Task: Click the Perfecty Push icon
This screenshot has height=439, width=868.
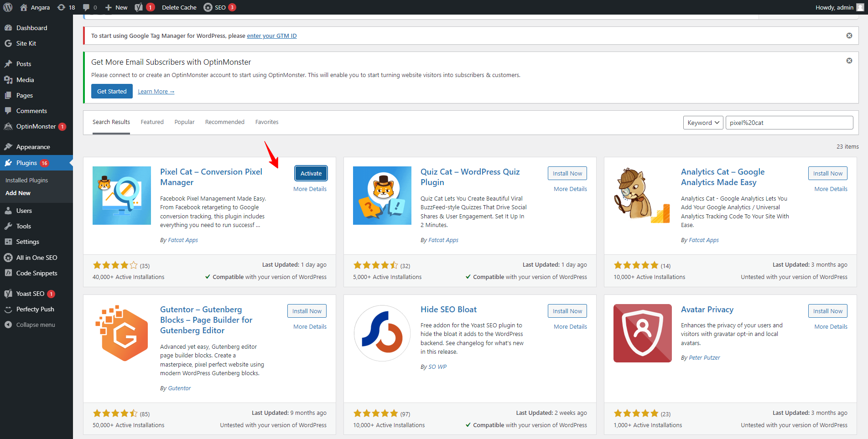Action: (x=8, y=309)
